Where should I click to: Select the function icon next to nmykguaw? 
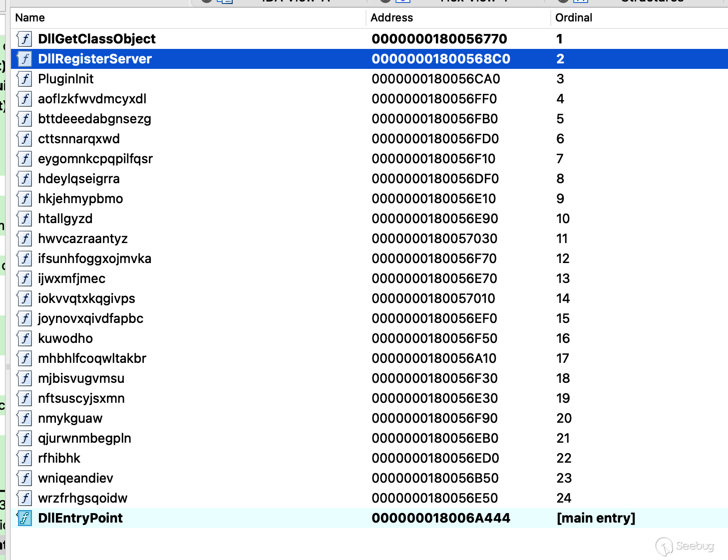click(x=24, y=418)
